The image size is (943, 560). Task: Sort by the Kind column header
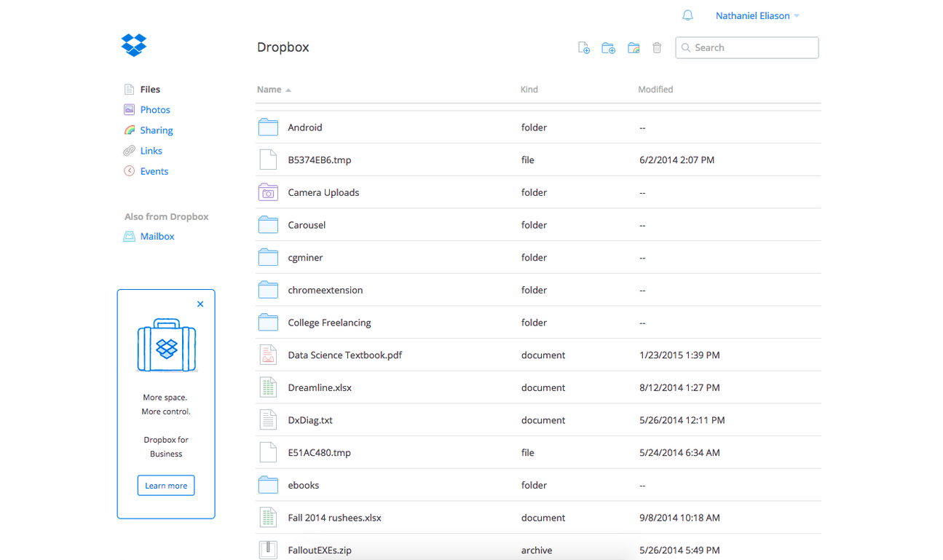529,90
